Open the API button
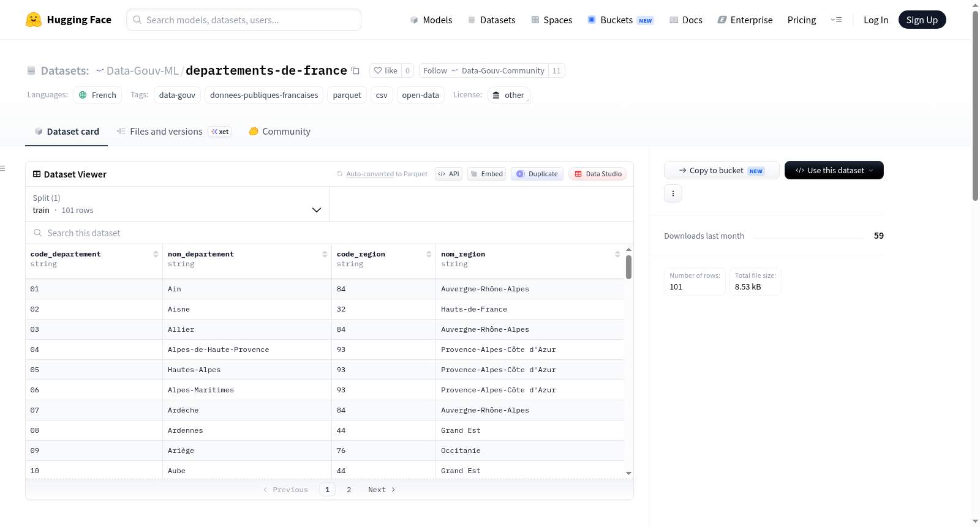This screenshot has width=980, height=527. [448, 174]
